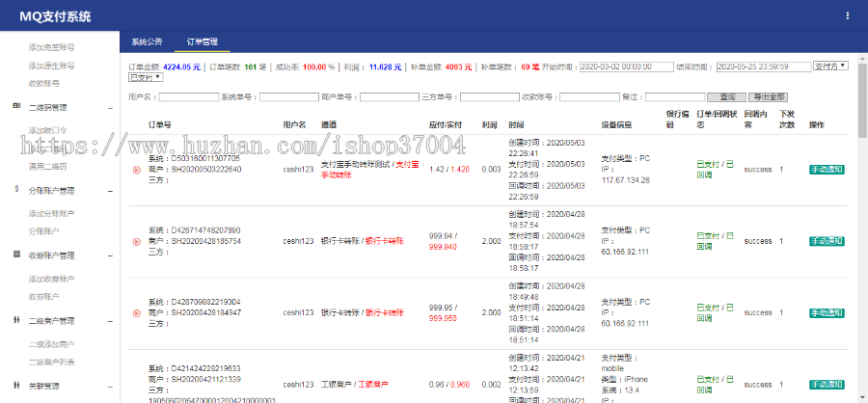Focus the 三方单号 input field
This screenshot has width=868, height=403.
pos(489,96)
